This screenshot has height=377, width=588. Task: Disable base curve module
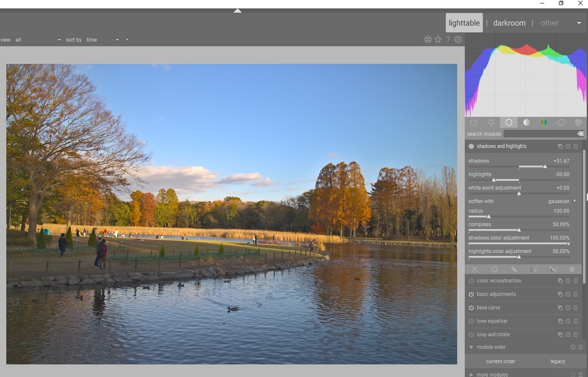click(x=471, y=308)
